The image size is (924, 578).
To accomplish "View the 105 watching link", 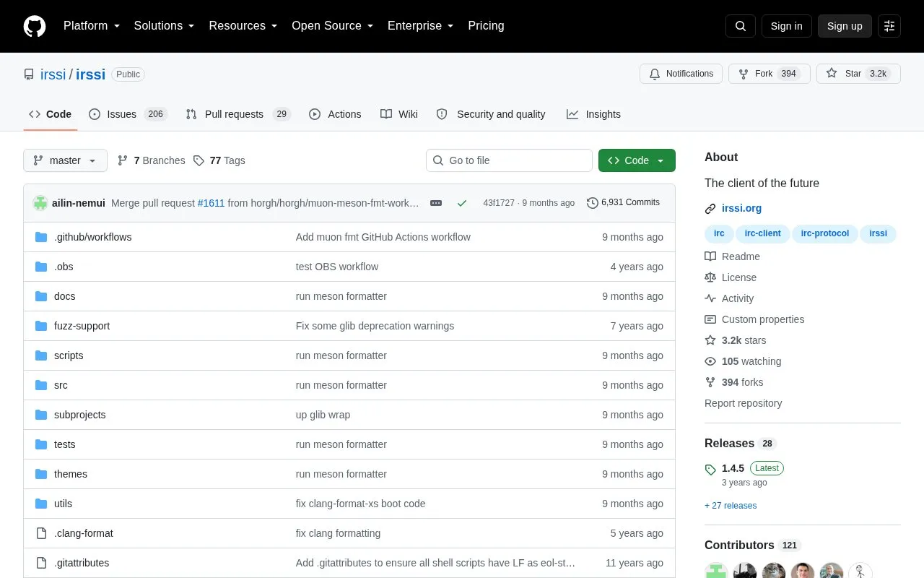I will point(743,361).
